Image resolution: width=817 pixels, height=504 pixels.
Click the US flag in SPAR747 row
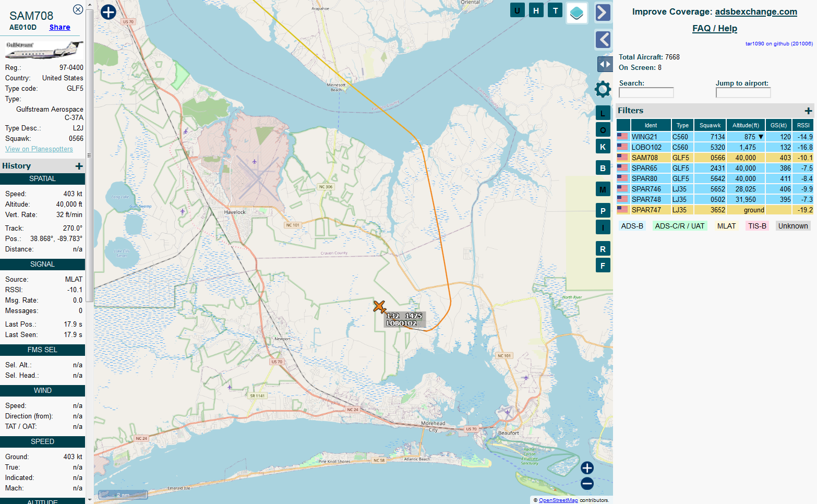(x=622, y=209)
